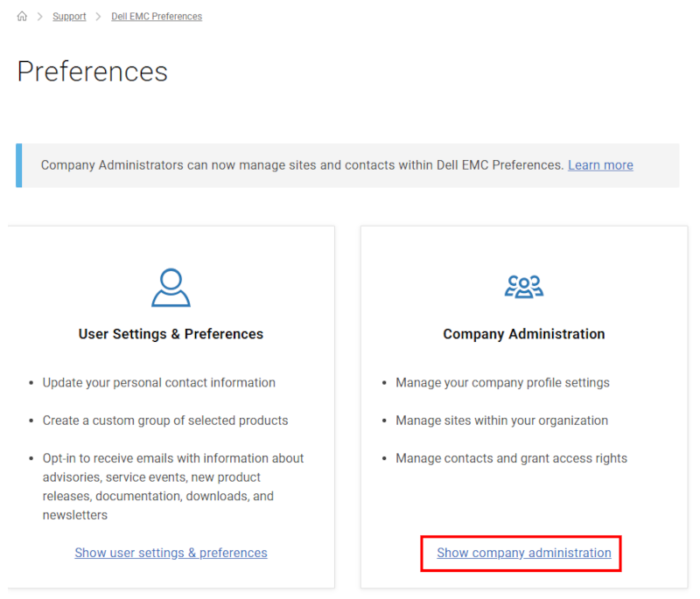Click the user silhouette icon

[x=171, y=288]
